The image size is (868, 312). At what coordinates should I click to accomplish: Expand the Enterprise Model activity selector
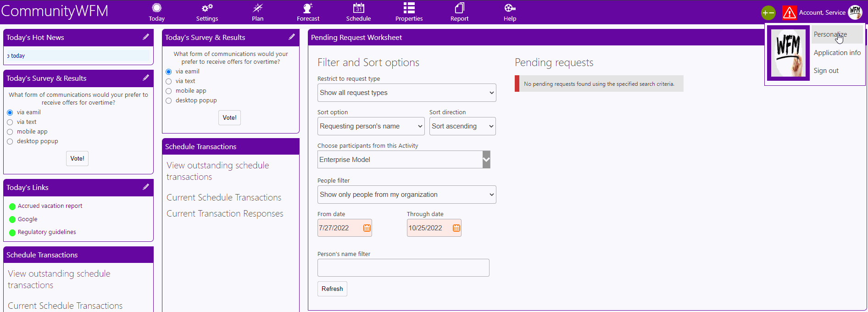click(486, 160)
